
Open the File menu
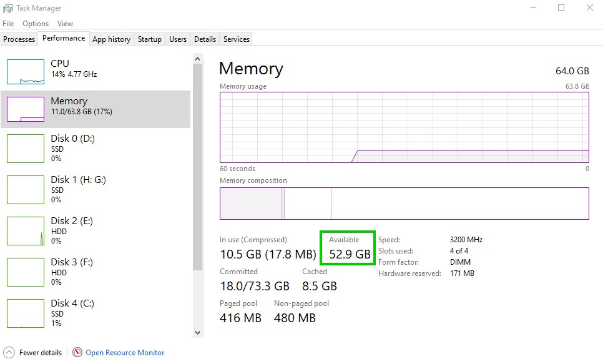(x=8, y=23)
